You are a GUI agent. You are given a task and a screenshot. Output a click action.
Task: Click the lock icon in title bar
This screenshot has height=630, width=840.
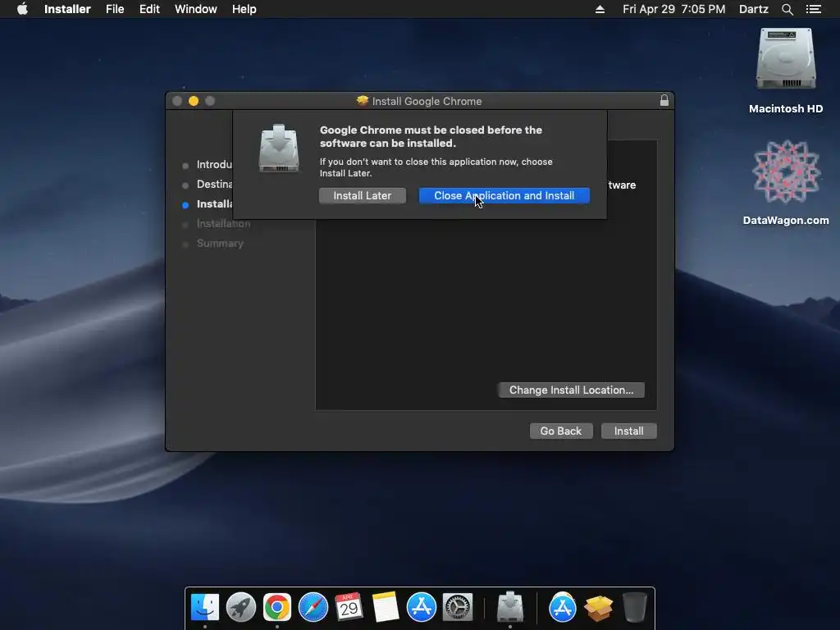[664, 101]
